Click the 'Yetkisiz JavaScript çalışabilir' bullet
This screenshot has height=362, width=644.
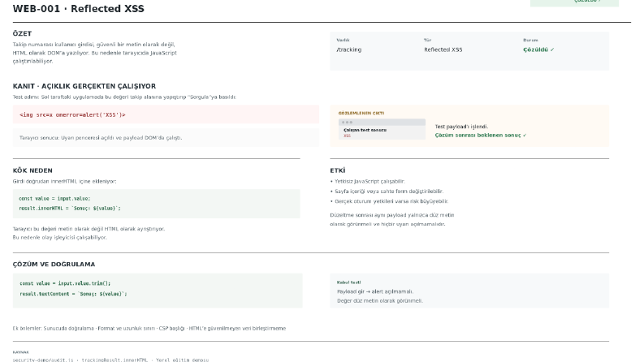[x=368, y=182]
